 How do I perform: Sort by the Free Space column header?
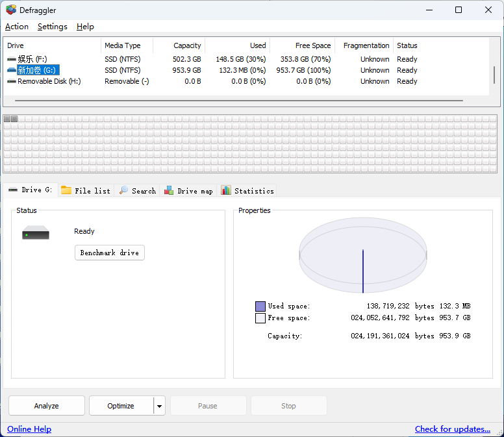tap(303, 45)
